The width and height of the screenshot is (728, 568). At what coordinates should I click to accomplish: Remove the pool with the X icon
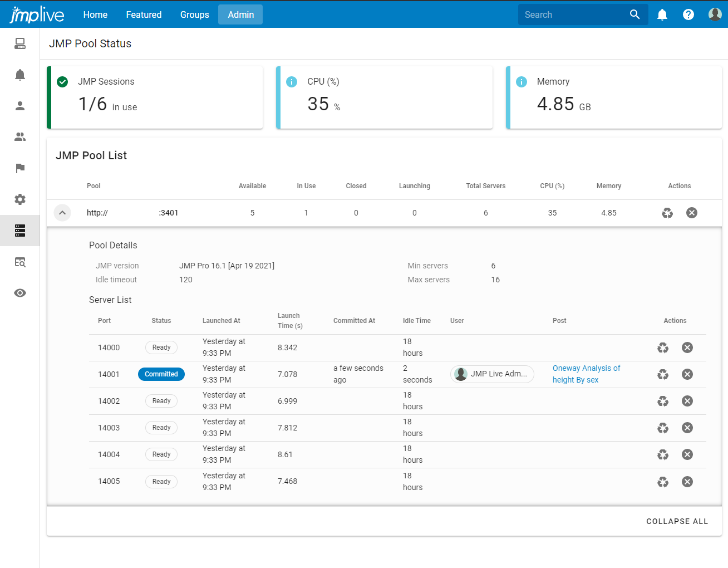692,213
